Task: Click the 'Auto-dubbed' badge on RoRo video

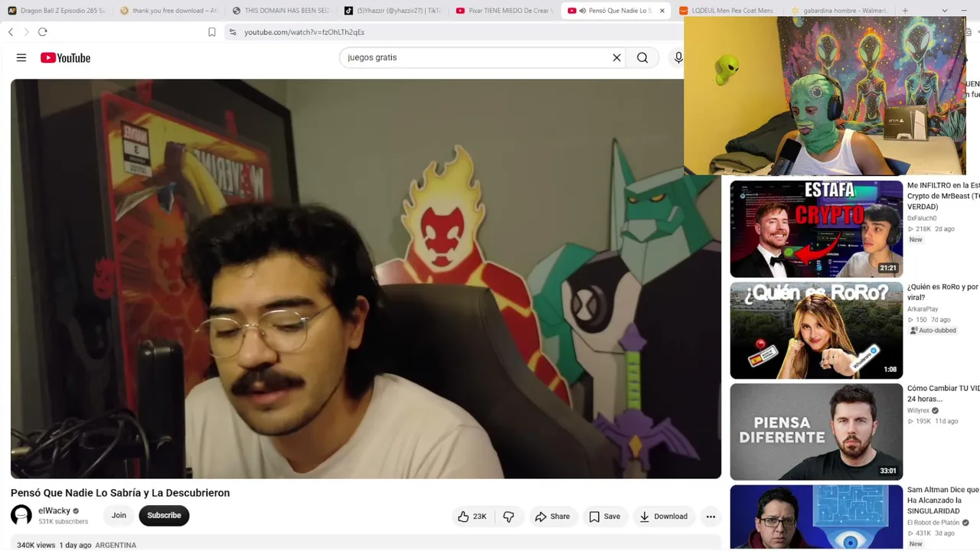Action: (933, 331)
